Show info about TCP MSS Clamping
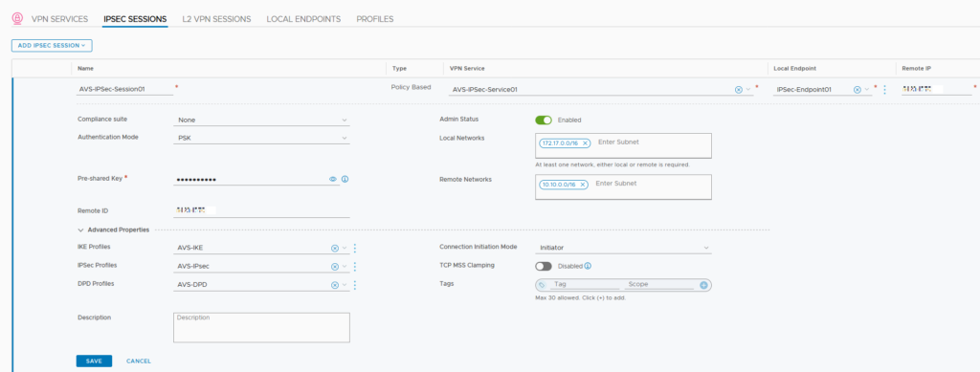980x372 pixels. tap(588, 266)
